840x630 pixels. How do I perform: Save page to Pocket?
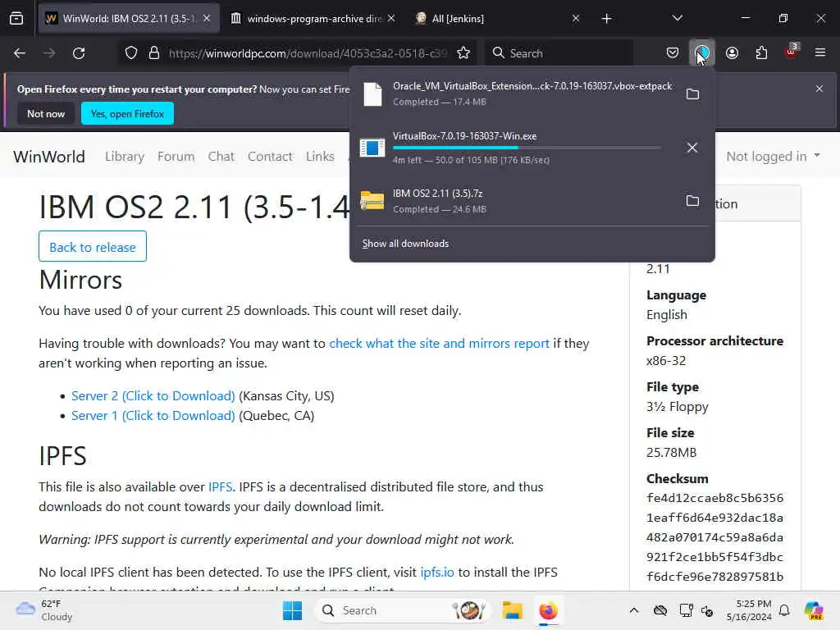(673, 53)
